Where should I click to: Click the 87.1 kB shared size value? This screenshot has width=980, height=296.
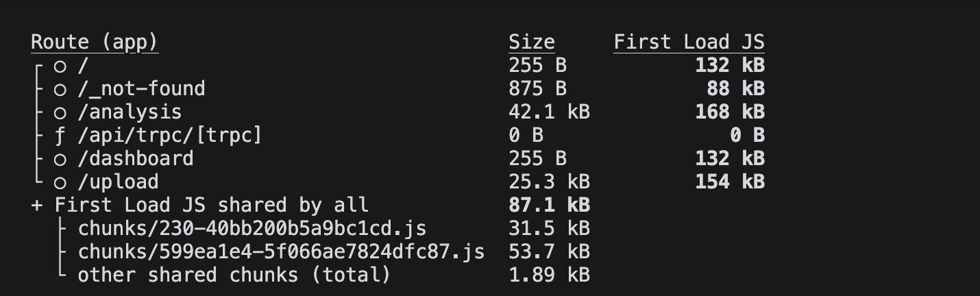pos(549,205)
